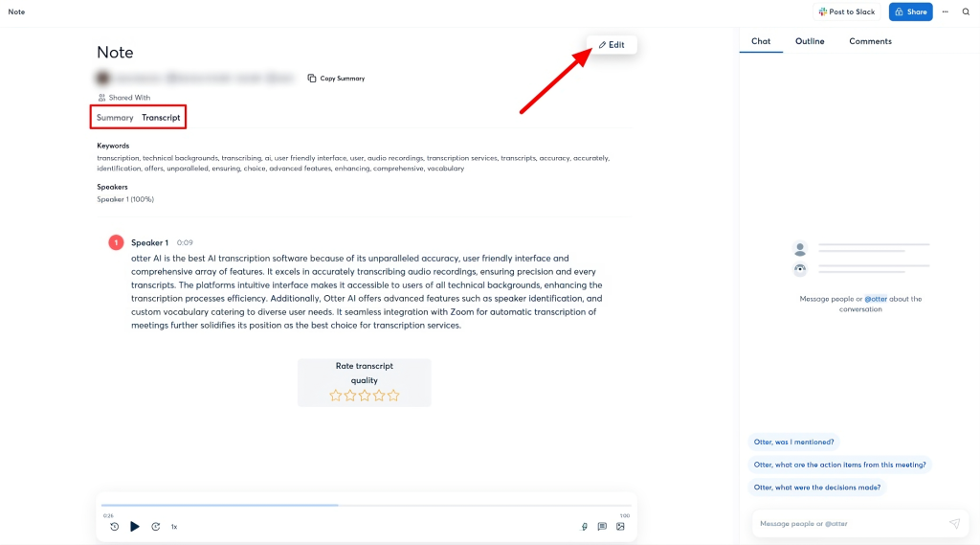Click the Speakers heading
The height and width of the screenshot is (545, 980).
pyautogui.click(x=112, y=187)
